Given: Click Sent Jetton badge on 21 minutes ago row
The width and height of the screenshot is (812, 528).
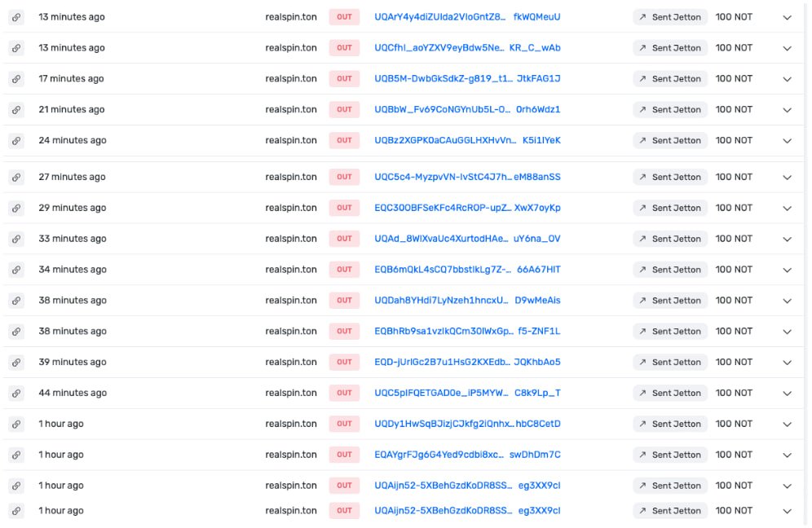Looking at the screenshot, I should click(670, 110).
